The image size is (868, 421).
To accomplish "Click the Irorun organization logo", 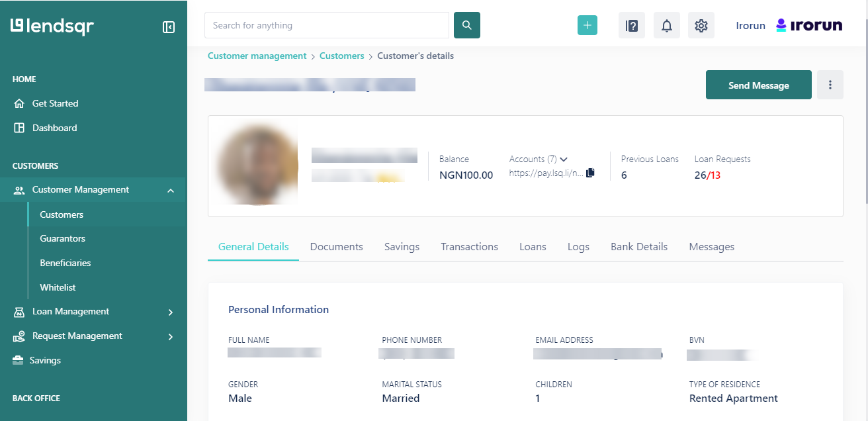I will coord(809,24).
